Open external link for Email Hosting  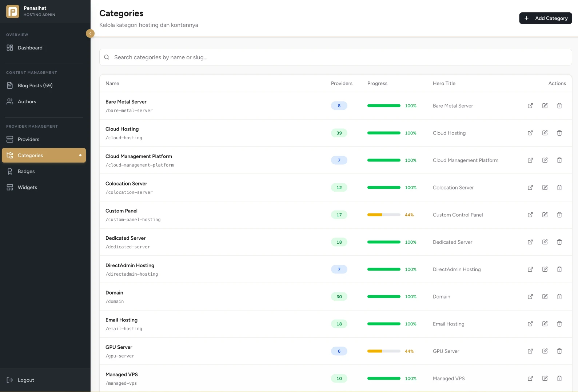[530, 324]
